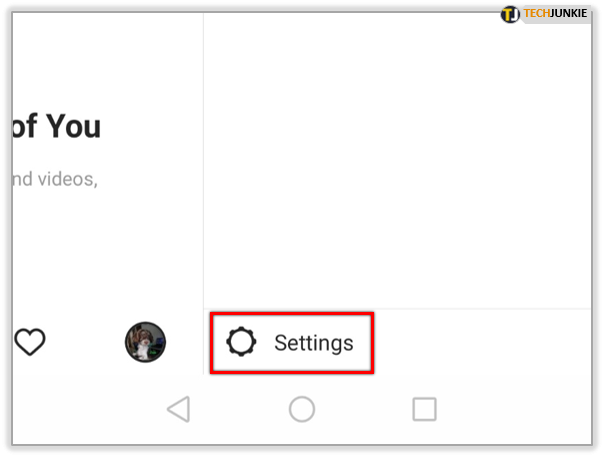Click navigation bar space between home and recents
The height and width of the screenshot is (457, 604).
(364, 409)
